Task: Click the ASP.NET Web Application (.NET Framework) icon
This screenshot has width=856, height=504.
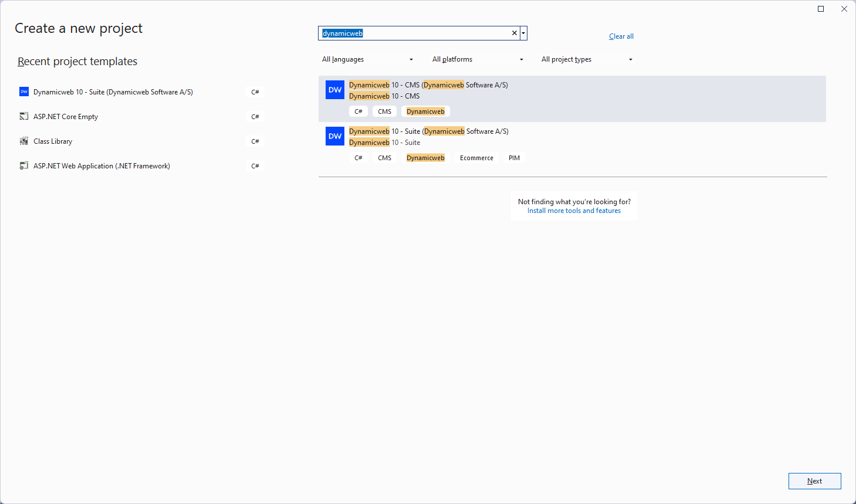Action: tap(24, 165)
